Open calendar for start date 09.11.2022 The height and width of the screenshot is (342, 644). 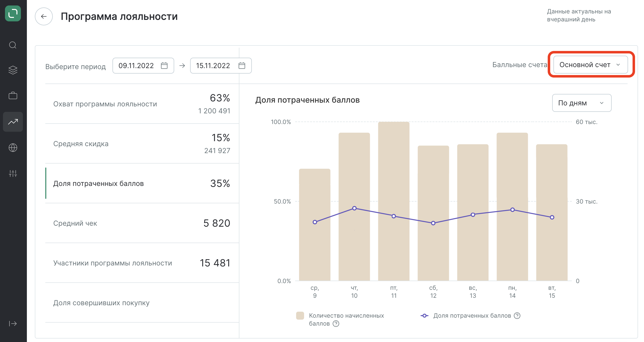(164, 66)
